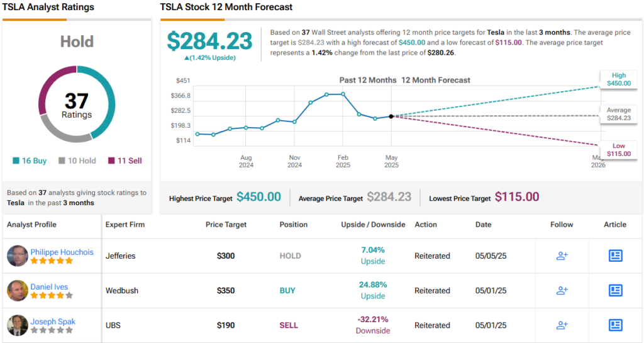
Task: Follow analyst Philippe Houchois
Action: (562, 256)
